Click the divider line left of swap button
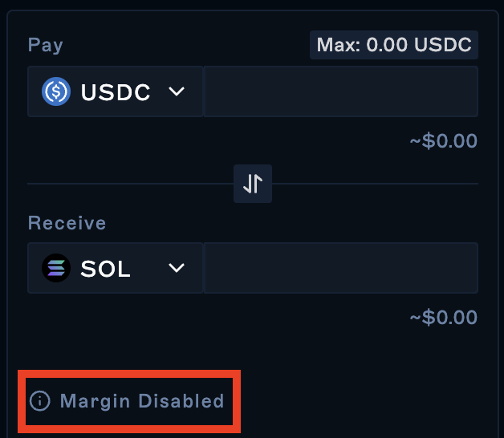Screen dimensions: 504x438 (x=128, y=184)
